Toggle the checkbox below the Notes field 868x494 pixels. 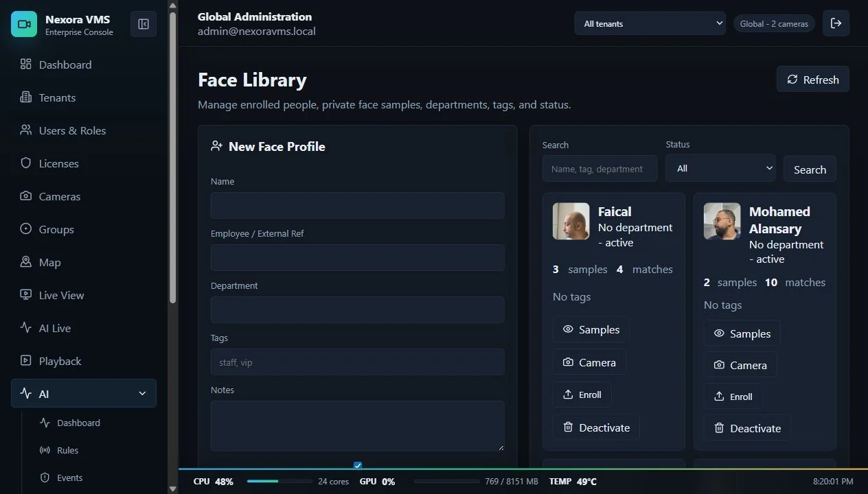pyautogui.click(x=358, y=466)
